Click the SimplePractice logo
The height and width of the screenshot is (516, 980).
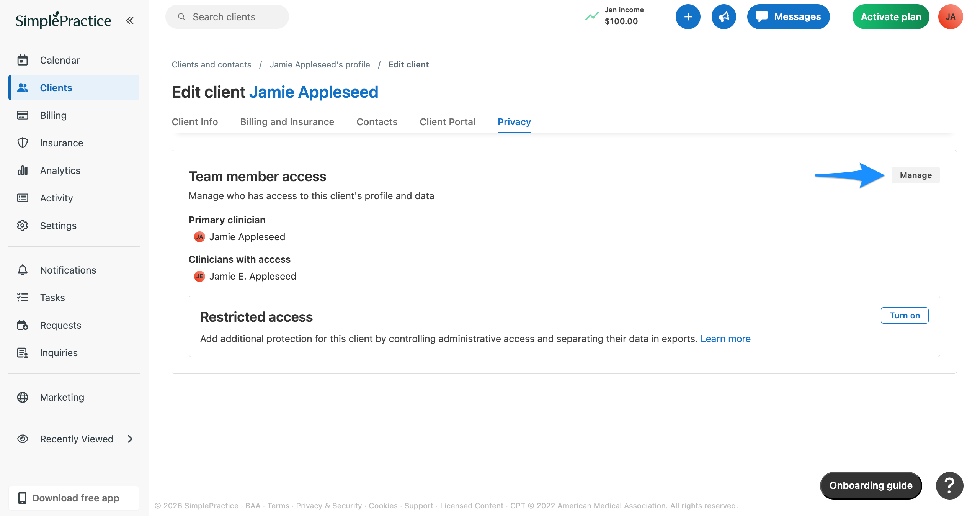pos(64,20)
